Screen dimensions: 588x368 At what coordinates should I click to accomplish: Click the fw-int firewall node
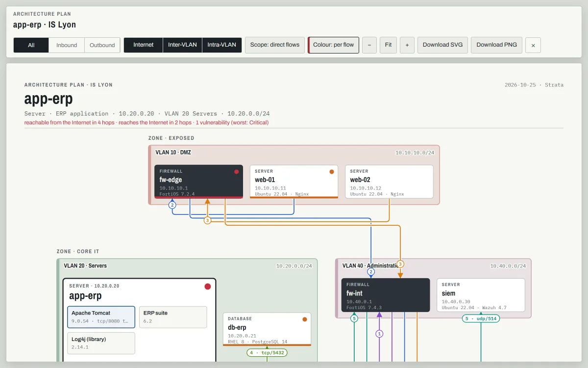pyautogui.click(x=386, y=295)
